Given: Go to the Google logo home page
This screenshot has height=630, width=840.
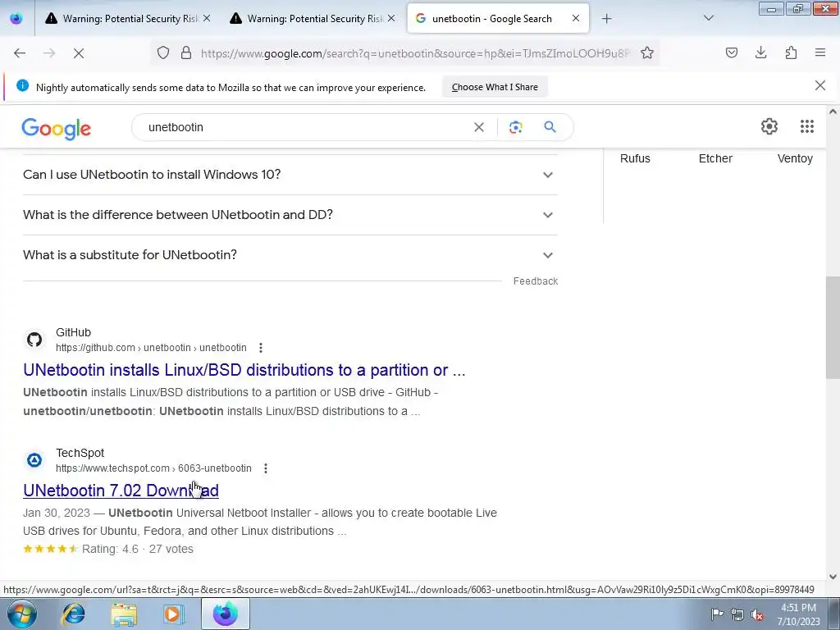Looking at the screenshot, I should click(x=57, y=129).
